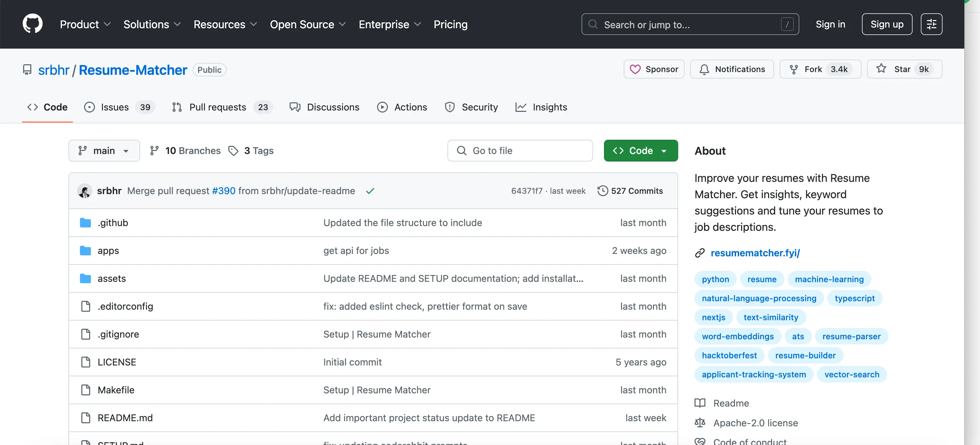Open the Product dropdown menu
This screenshot has height=445, width=980.
click(x=85, y=24)
